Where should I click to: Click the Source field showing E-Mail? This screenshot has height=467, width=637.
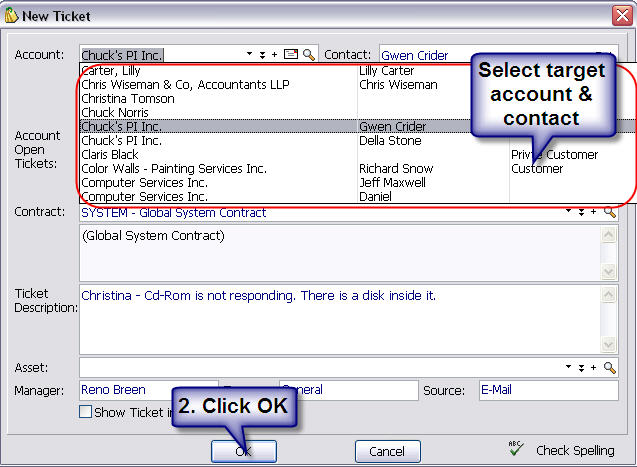[547, 390]
